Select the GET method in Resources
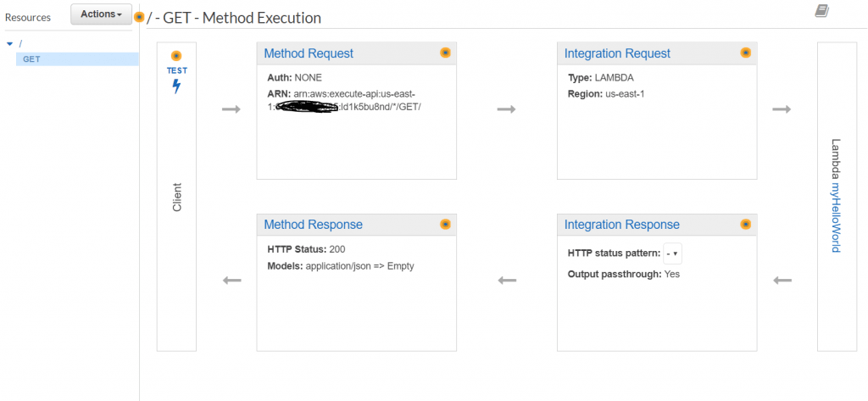Screen dimensions: 868x401 pyautogui.click(x=77, y=58)
